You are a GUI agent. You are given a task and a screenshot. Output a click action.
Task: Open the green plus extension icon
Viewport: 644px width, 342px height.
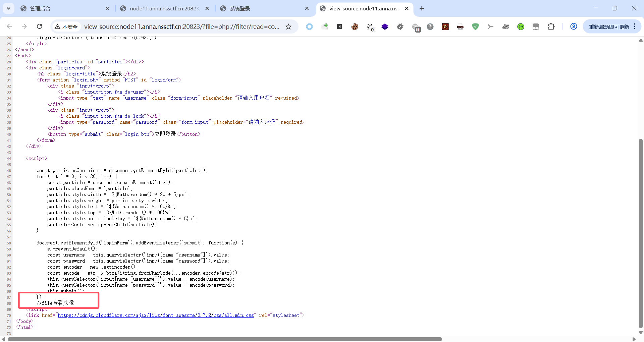tap(324, 27)
